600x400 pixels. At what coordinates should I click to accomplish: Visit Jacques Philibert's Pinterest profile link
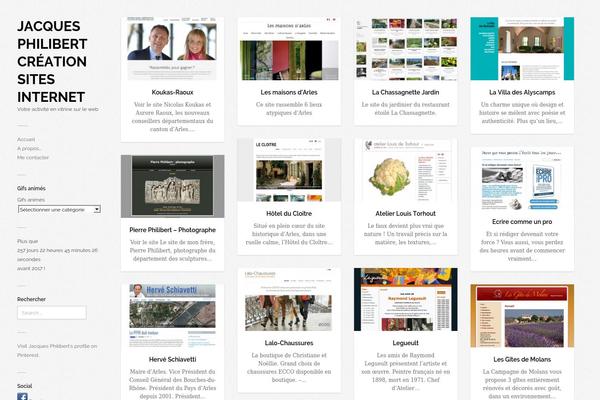click(x=57, y=351)
